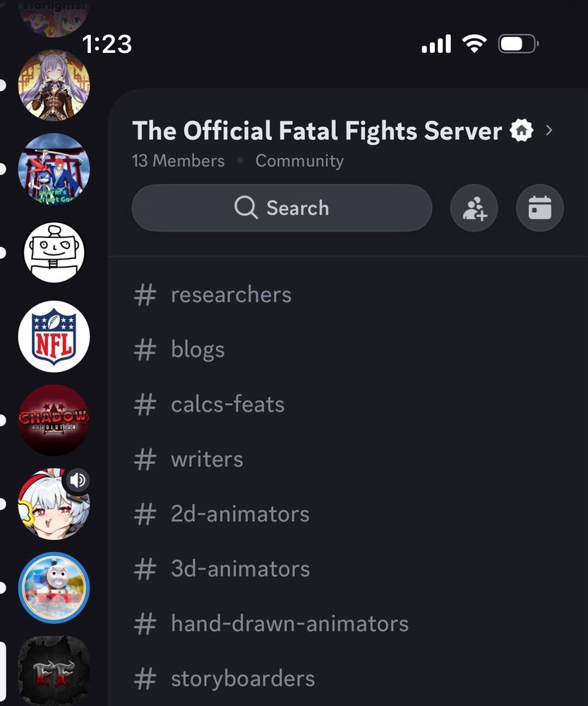Expand server details chevron beside title
The image size is (588, 706).
[x=549, y=131]
